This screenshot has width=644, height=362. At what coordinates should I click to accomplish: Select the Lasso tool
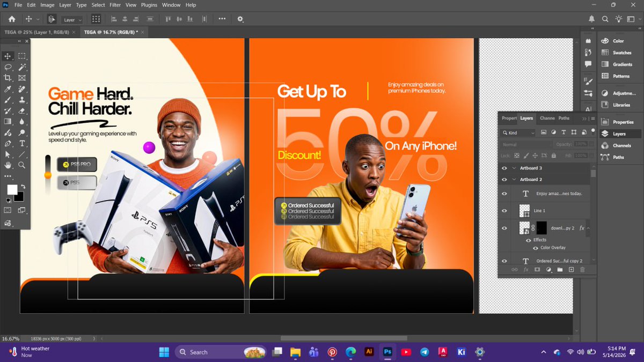coord(8,67)
